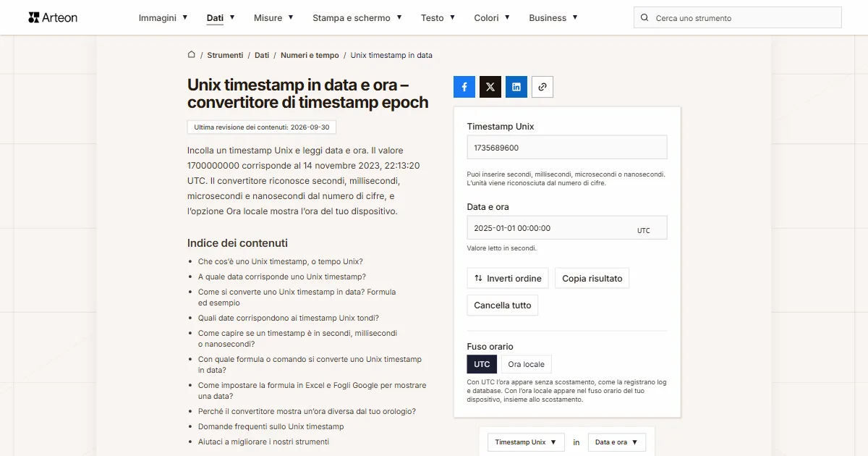868x456 pixels.
Task: Click the 'Ultima revisione dei contenuti' date badge
Action: click(262, 127)
